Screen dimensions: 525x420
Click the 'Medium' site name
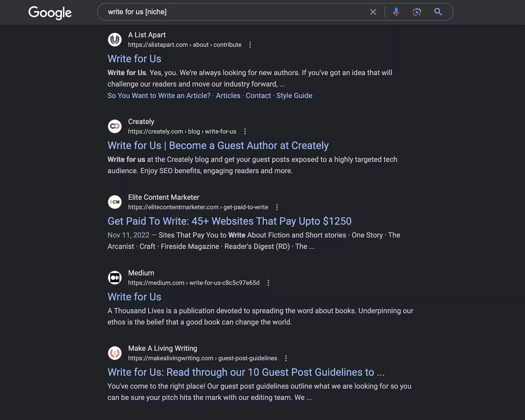(x=141, y=273)
